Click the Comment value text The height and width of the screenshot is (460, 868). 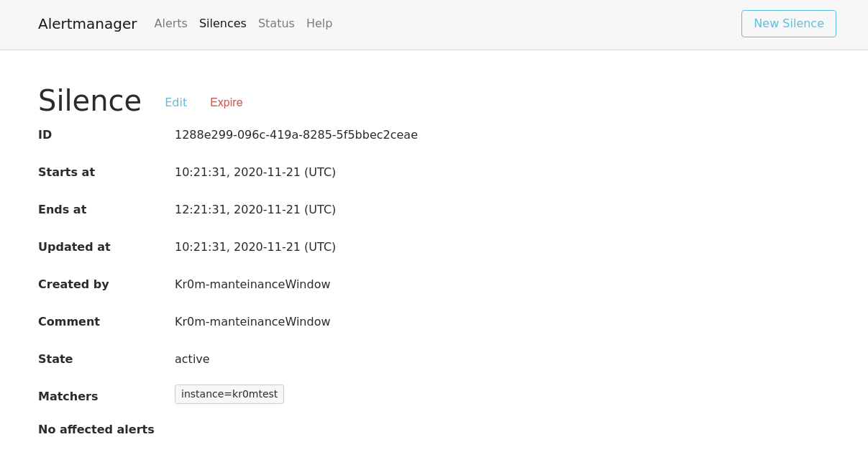tap(252, 322)
